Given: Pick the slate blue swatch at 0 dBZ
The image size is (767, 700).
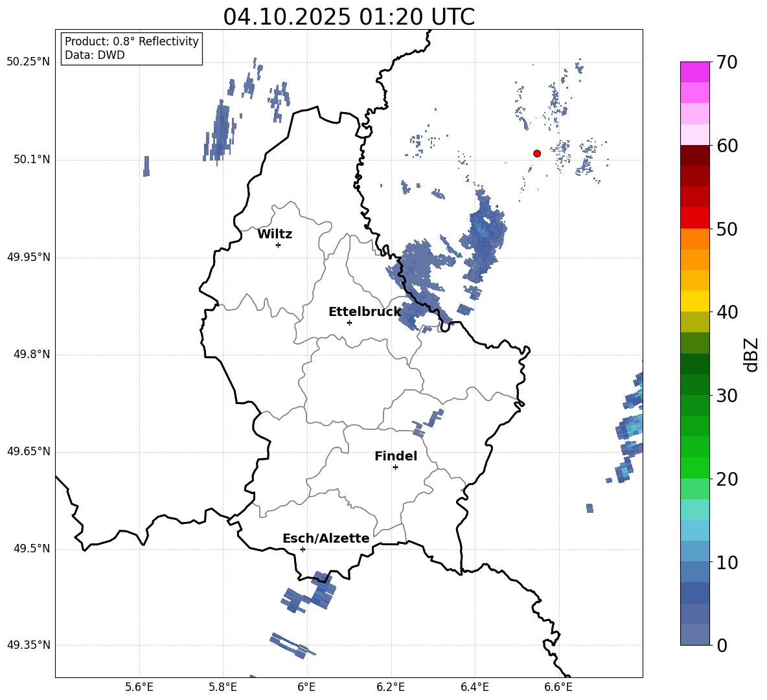Looking at the screenshot, I should tap(695, 635).
